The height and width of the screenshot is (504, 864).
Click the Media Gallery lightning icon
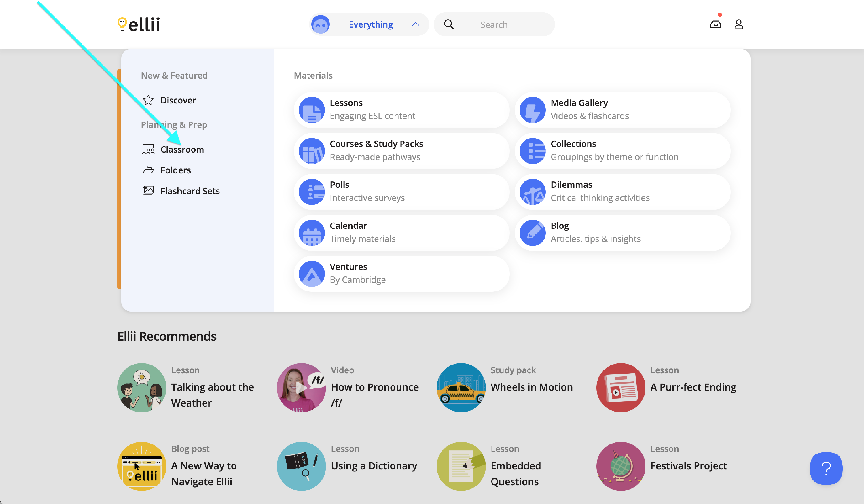532,110
